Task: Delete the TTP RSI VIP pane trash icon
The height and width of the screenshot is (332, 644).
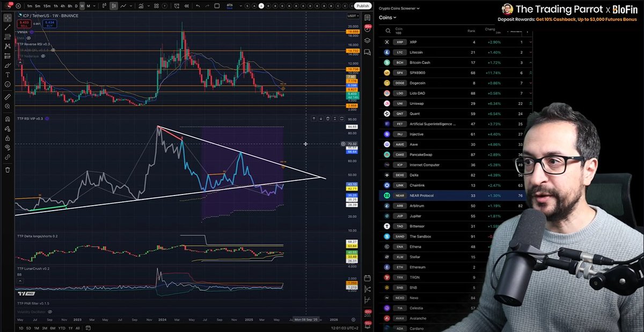Action: pyautogui.click(x=327, y=119)
